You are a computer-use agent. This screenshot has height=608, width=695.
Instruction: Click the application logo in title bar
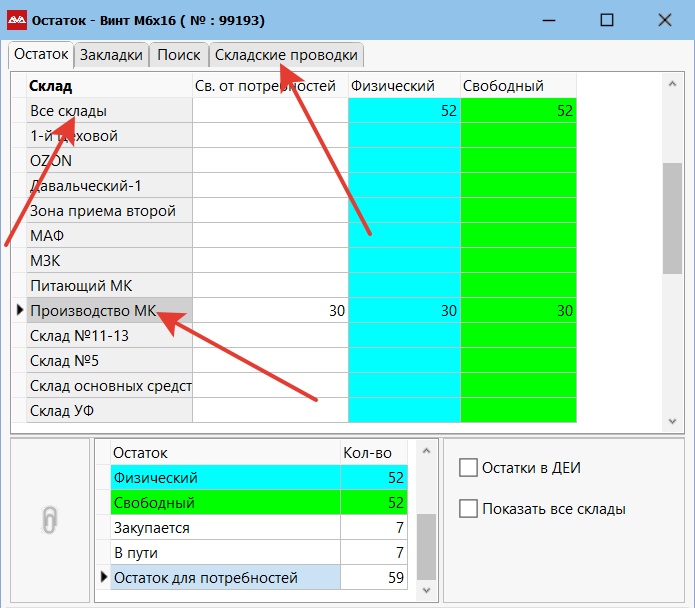(x=16, y=19)
